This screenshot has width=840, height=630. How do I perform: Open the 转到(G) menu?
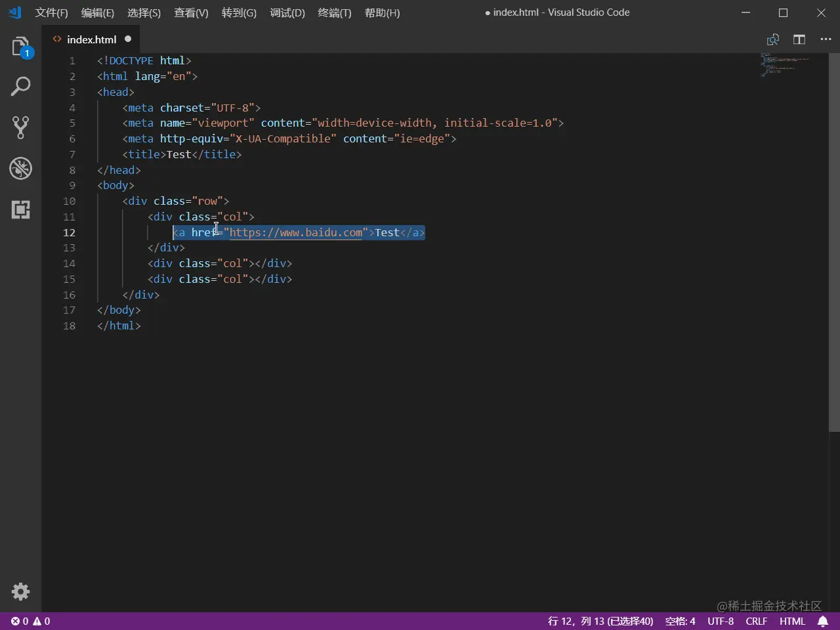pyautogui.click(x=239, y=13)
